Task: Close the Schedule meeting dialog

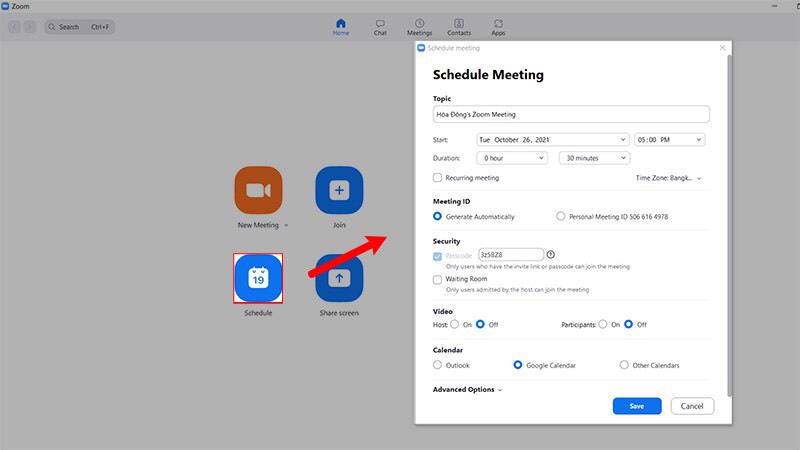Action: [x=722, y=48]
